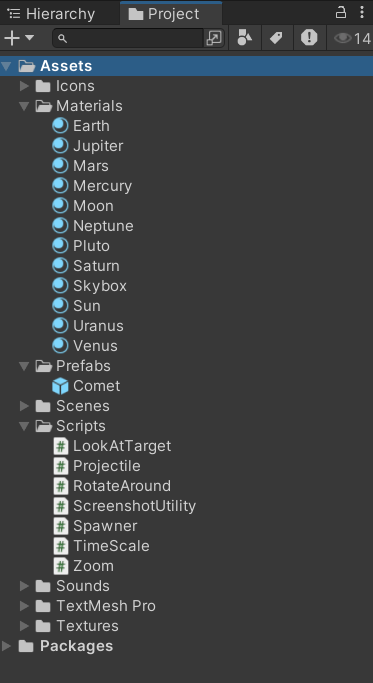This screenshot has width=373, height=683.
Task: Expand the Textures folder arrow
Action: pyautogui.click(x=24, y=626)
